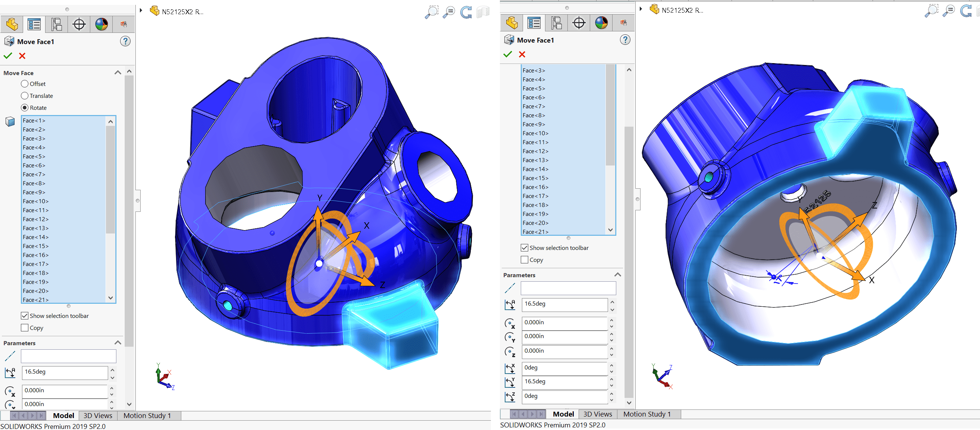
Task: Select Face<10> in the left face list
Action: click(36, 201)
